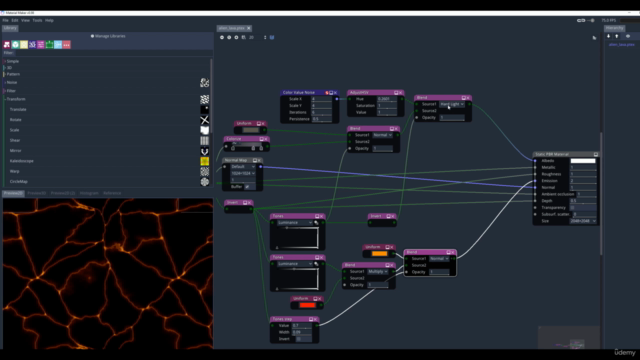Toggle the Invert checkbox in Tones step node
640x360 pixels.
298,339
